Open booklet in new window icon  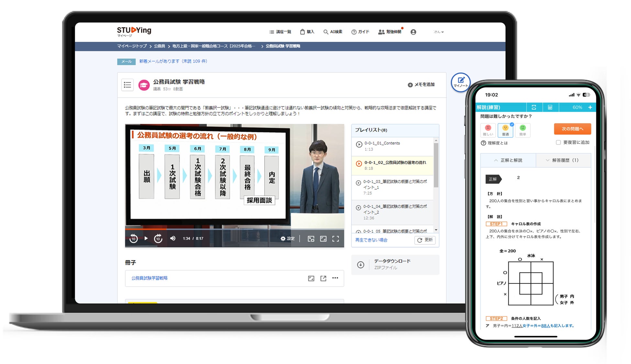coord(323,278)
